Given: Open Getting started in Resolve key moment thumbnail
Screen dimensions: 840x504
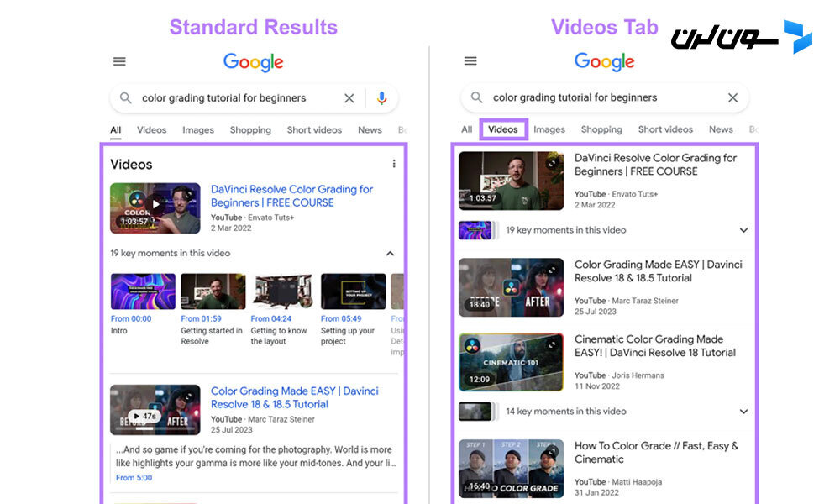Looking at the screenshot, I should coord(213,291).
